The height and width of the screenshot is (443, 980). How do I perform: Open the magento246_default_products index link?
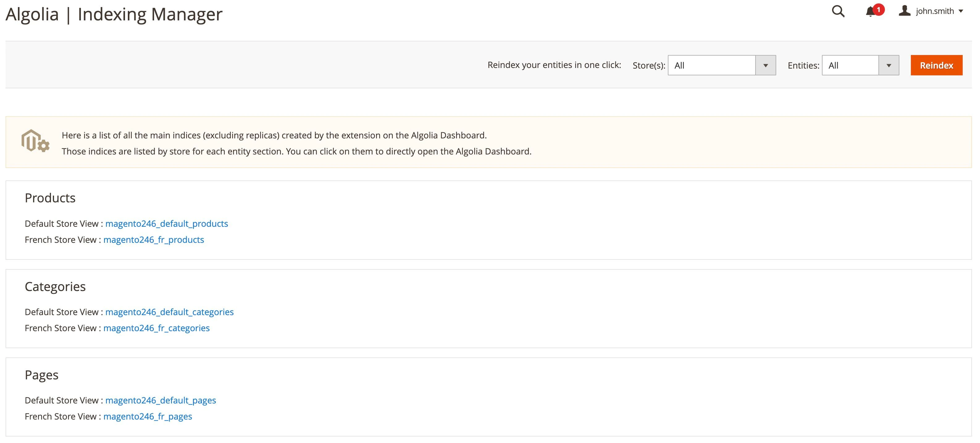pyautogui.click(x=167, y=224)
